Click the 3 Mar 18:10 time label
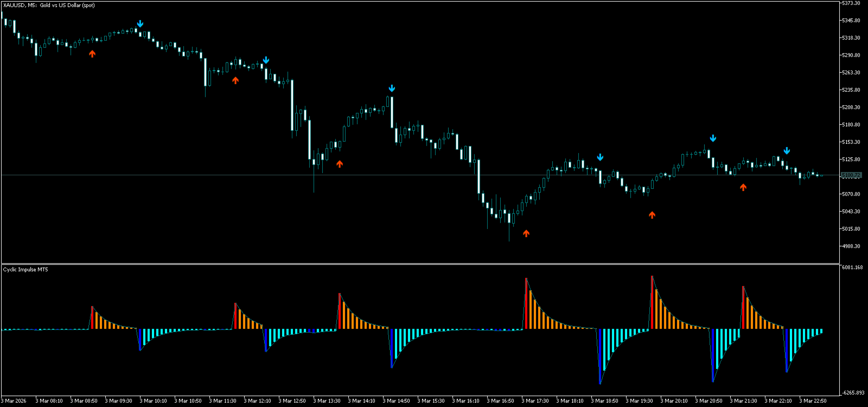868x407 pixels. coord(570,401)
